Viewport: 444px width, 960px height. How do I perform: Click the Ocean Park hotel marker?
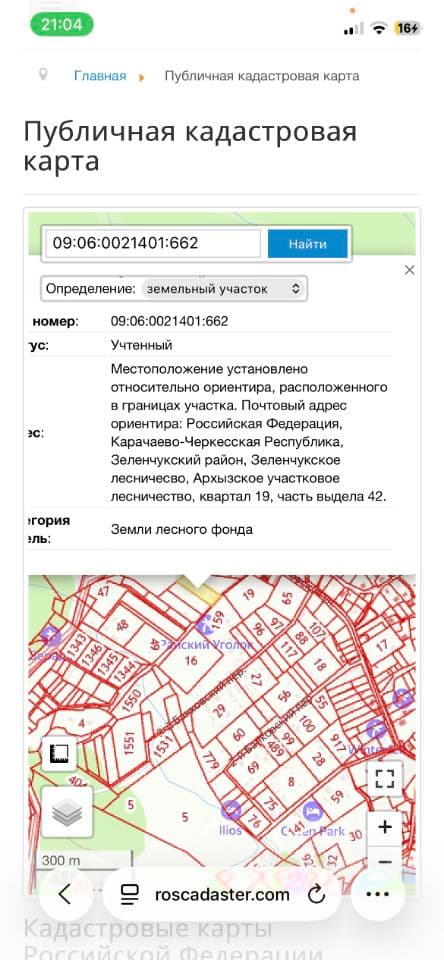click(x=312, y=811)
